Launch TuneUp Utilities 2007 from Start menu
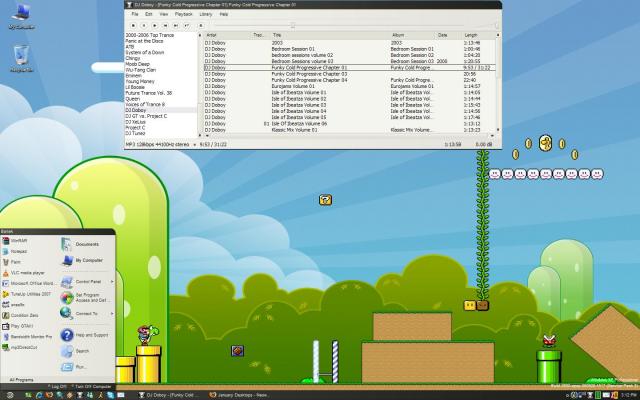 click(x=27, y=294)
